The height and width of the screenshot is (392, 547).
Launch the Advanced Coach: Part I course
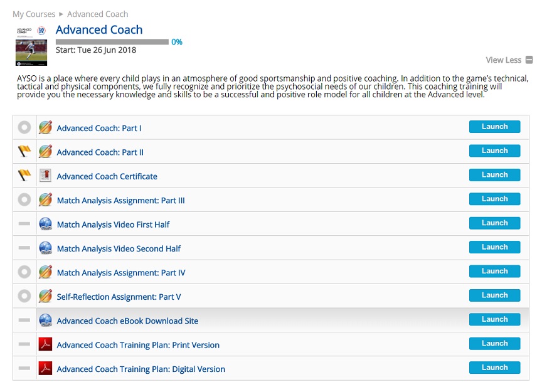tap(494, 127)
